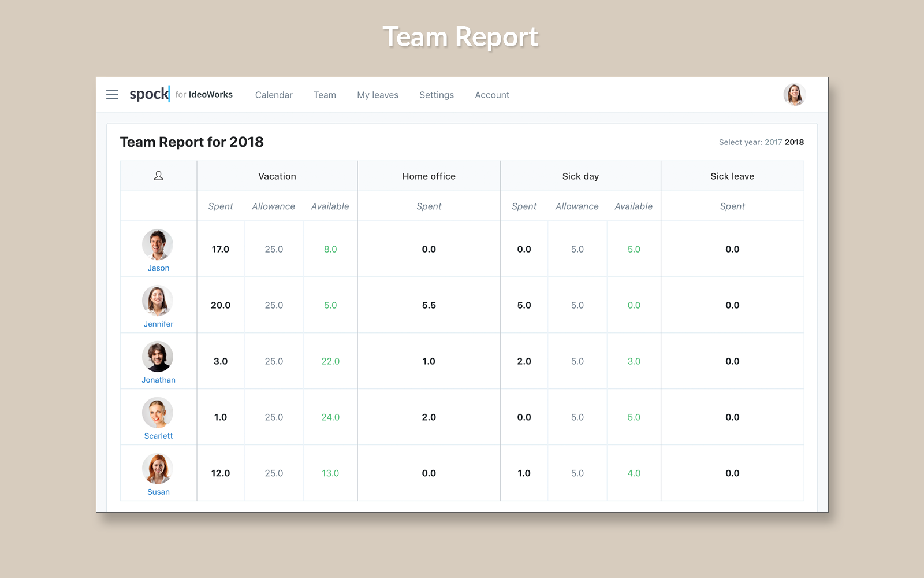
Task: Click Jonathan's vacation available 22.0
Action: [330, 361]
